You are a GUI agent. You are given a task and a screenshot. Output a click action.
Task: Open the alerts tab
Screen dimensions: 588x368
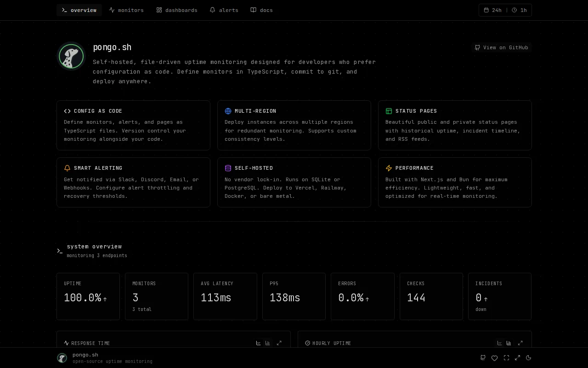point(224,10)
